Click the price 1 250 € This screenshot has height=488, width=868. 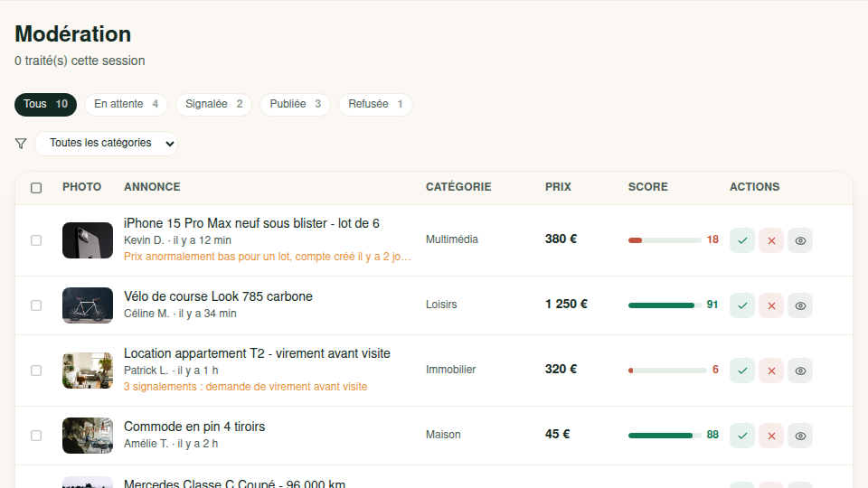566,305
